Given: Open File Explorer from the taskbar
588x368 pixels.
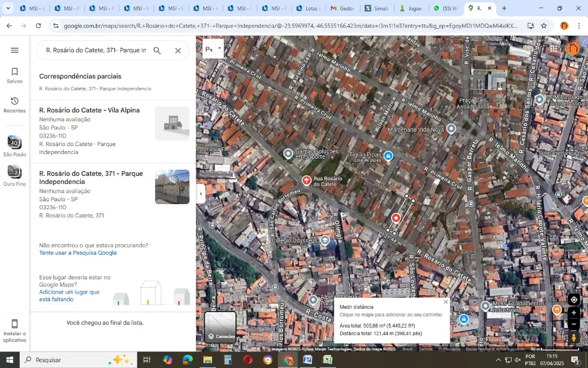Looking at the screenshot, I should (x=208, y=360).
